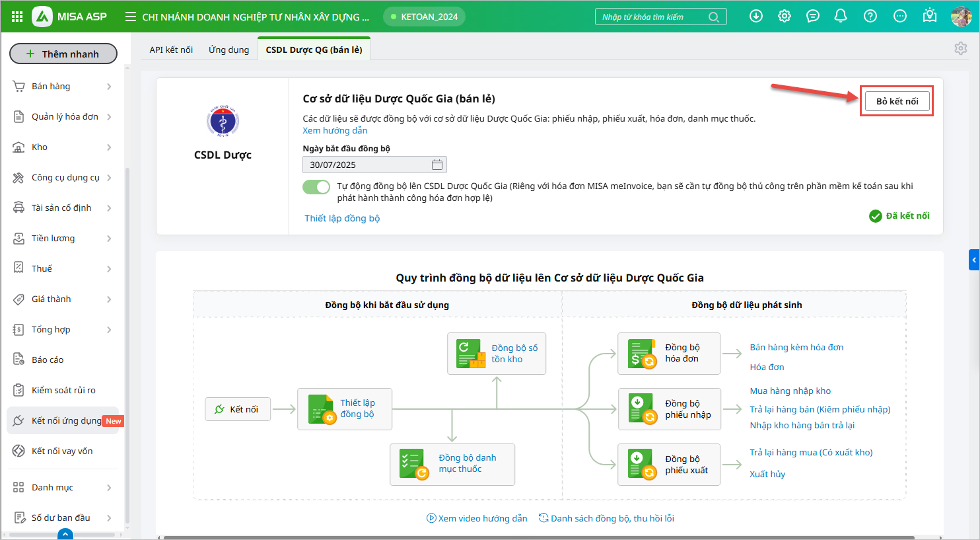Image resolution: width=980 pixels, height=540 pixels.
Task: Click the MISA ASP logo
Action: (x=69, y=17)
